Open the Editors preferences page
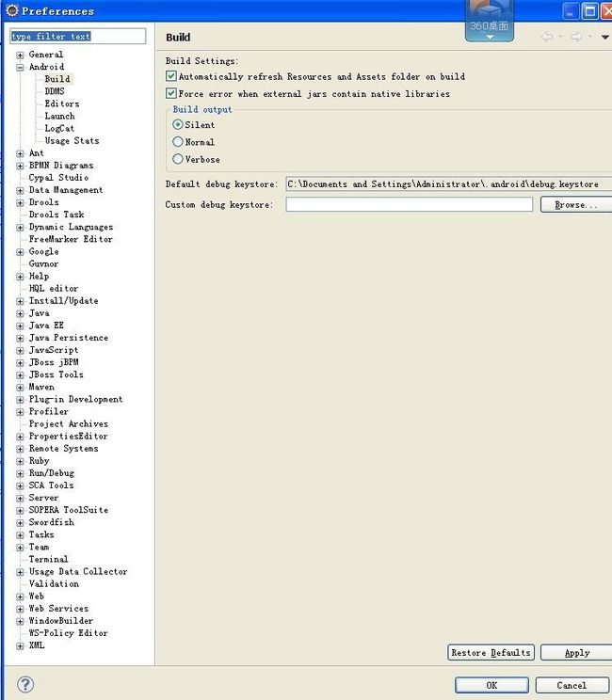This screenshot has height=700, width=612. pyautogui.click(x=62, y=103)
